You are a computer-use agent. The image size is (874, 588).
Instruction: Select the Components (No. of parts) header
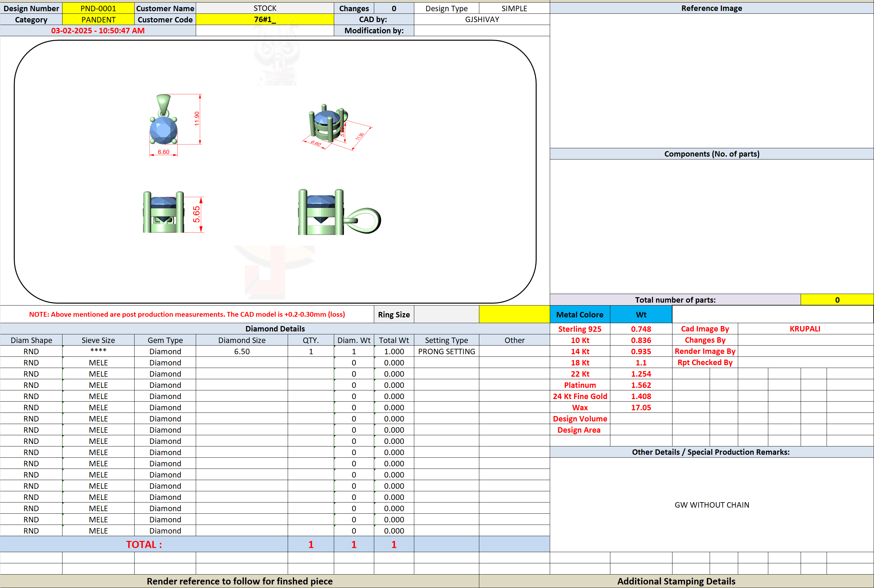tap(712, 154)
